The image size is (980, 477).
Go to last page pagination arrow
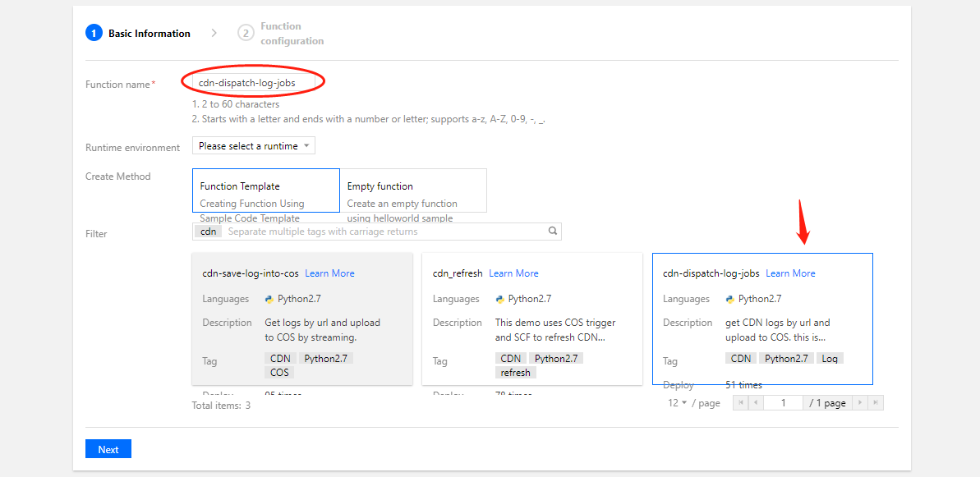875,403
